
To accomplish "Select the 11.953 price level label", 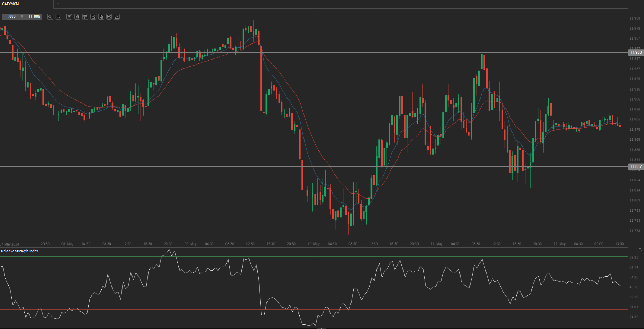I will pyautogui.click(x=635, y=52).
